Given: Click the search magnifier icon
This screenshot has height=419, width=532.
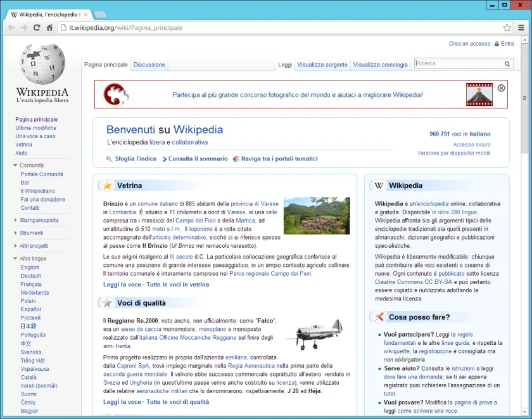Looking at the screenshot, I should pyautogui.click(x=507, y=64).
